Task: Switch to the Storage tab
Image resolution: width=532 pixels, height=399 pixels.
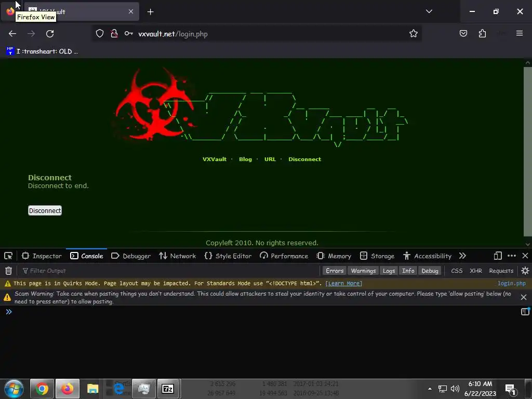Action: pyautogui.click(x=377, y=256)
